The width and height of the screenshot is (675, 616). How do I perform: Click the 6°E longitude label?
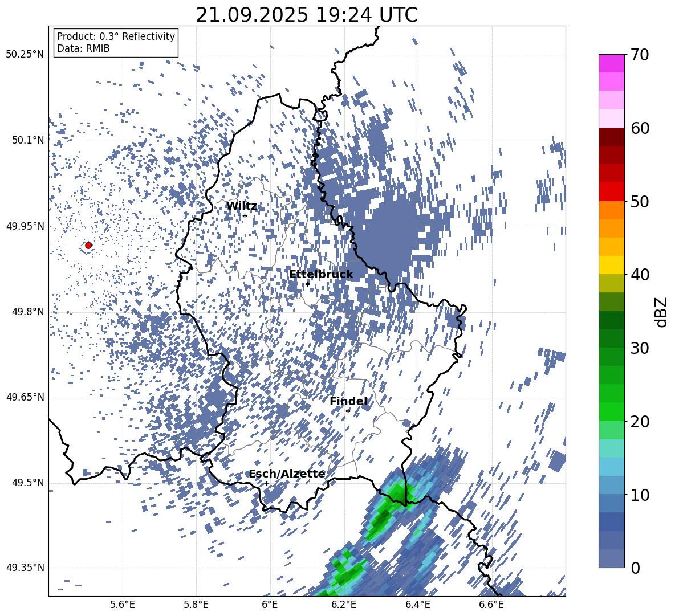point(270,605)
